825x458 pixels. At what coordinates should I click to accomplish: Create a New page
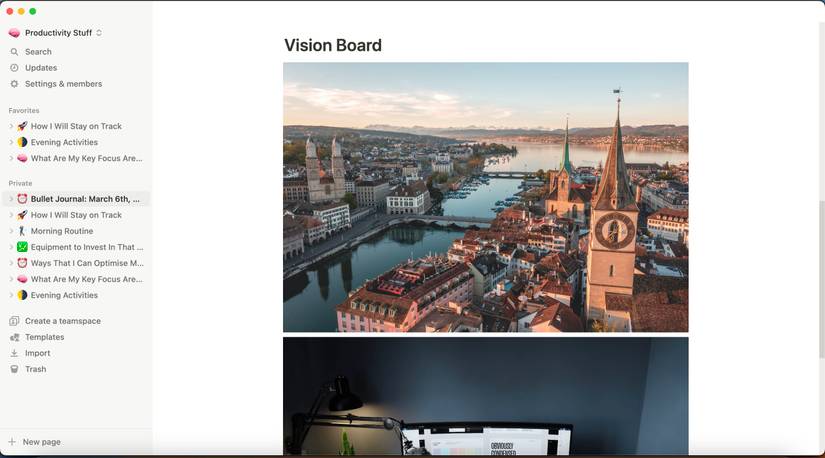(42, 442)
